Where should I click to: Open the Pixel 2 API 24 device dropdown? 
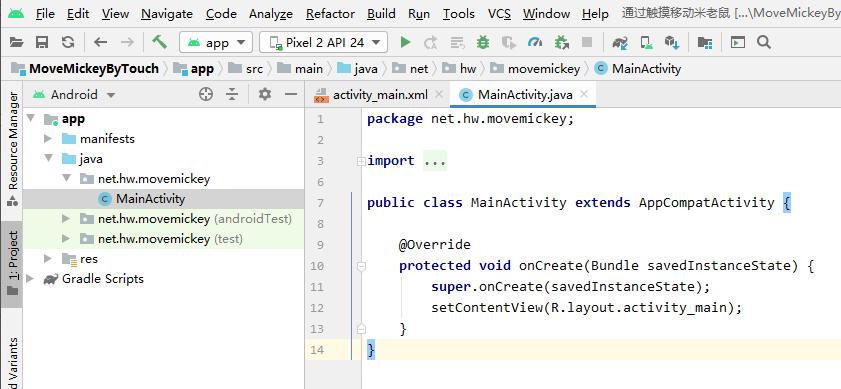[323, 42]
